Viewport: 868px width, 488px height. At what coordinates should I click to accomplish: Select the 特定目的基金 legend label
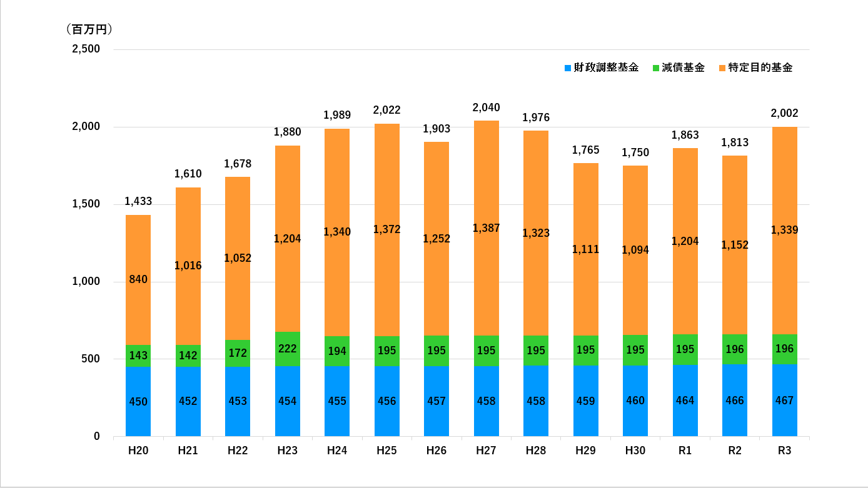760,67
